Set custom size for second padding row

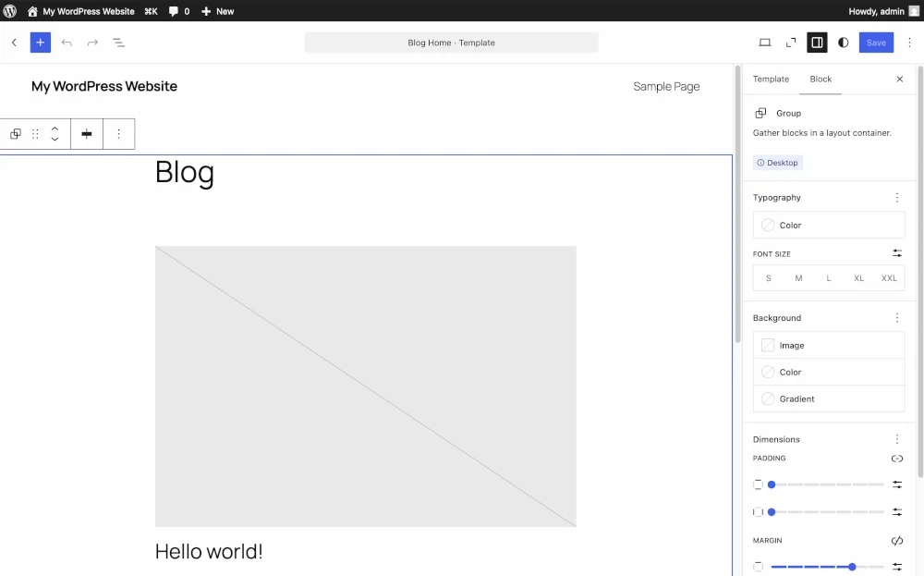click(897, 511)
